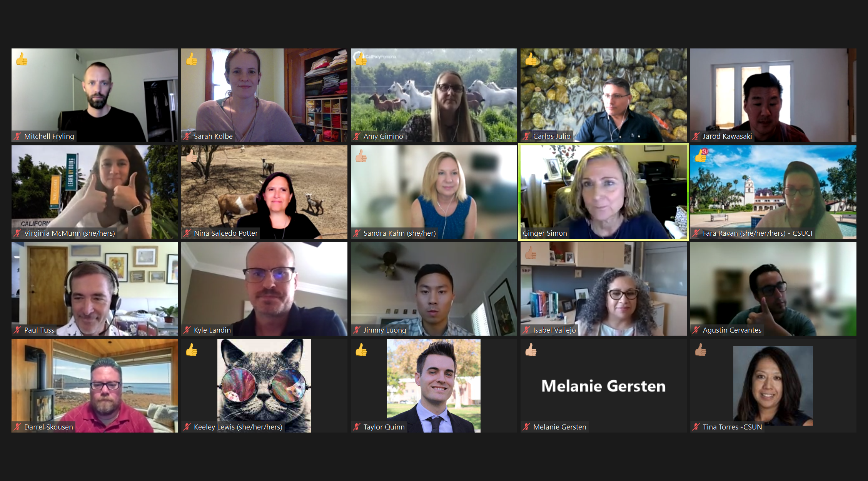Click thumbs-up reaction on Carlos Julio's tile
This screenshot has height=481, width=868.
[531, 59]
